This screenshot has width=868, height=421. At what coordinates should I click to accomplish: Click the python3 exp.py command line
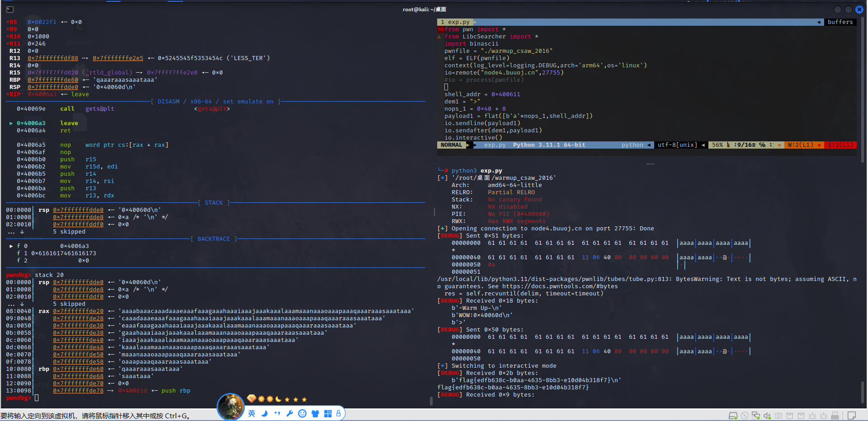tap(476, 171)
